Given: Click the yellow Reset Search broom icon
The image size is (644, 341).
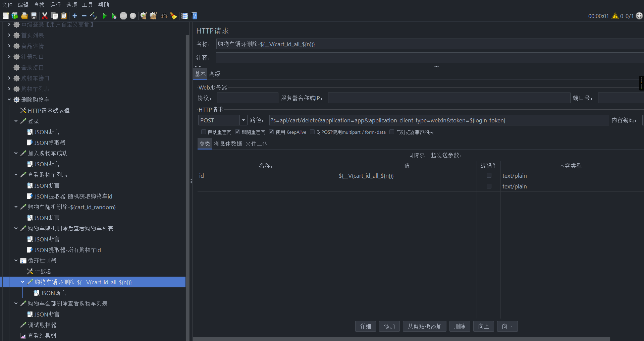Looking at the screenshot, I should click(174, 16).
